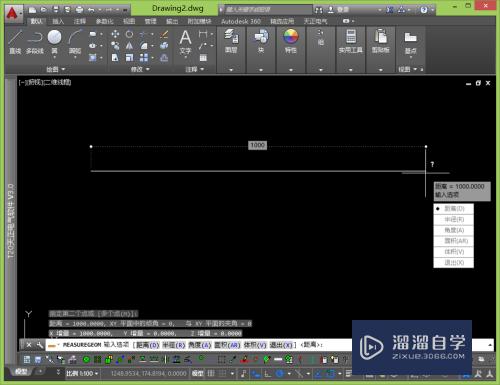Click the search keyword input field
Viewport: 500px width, 385px height.
[268, 10]
